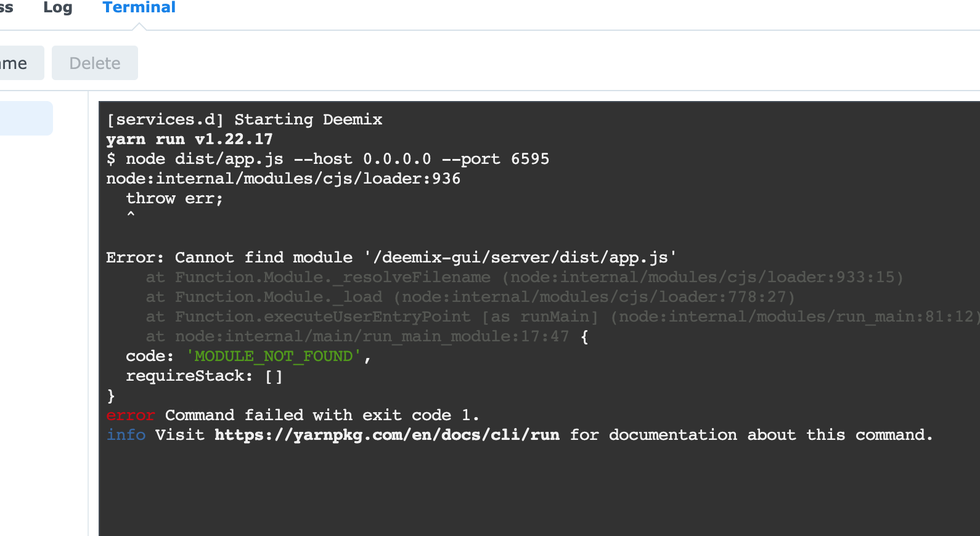Switch to the Terminal tab
The width and height of the screenshot is (980, 536).
pos(139,8)
